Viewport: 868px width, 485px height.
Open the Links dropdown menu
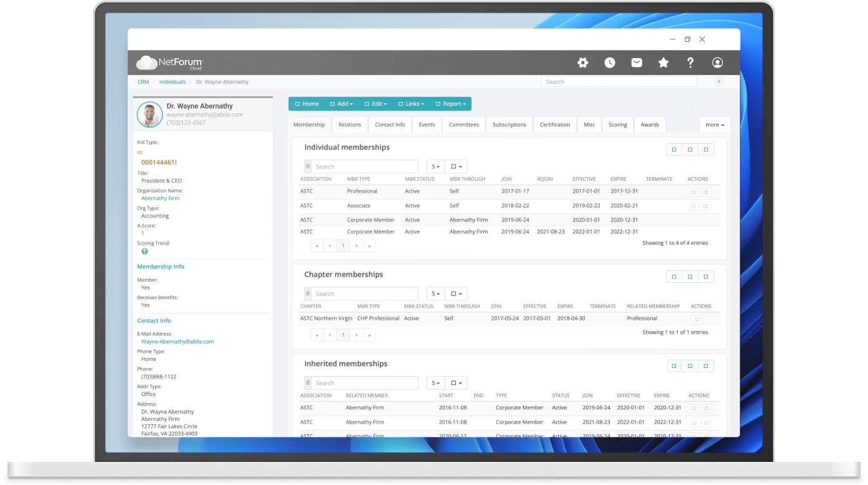411,104
